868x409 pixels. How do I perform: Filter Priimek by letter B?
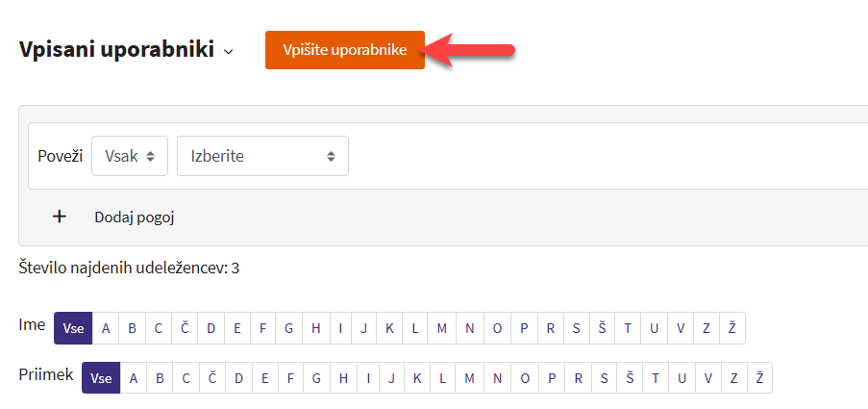click(160, 378)
